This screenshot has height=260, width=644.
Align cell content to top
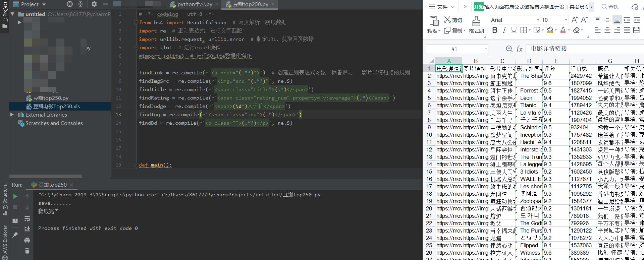point(598,20)
